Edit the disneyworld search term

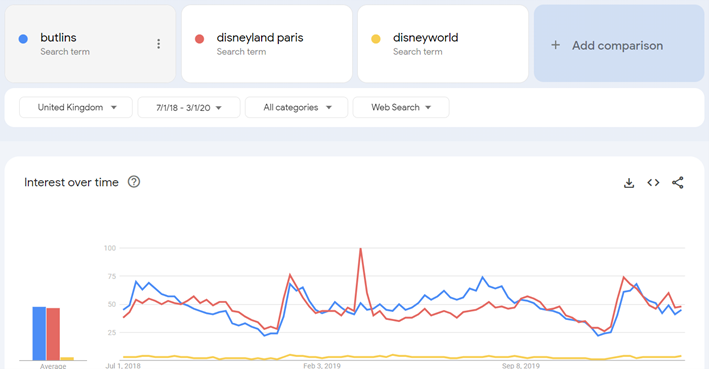click(443, 44)
